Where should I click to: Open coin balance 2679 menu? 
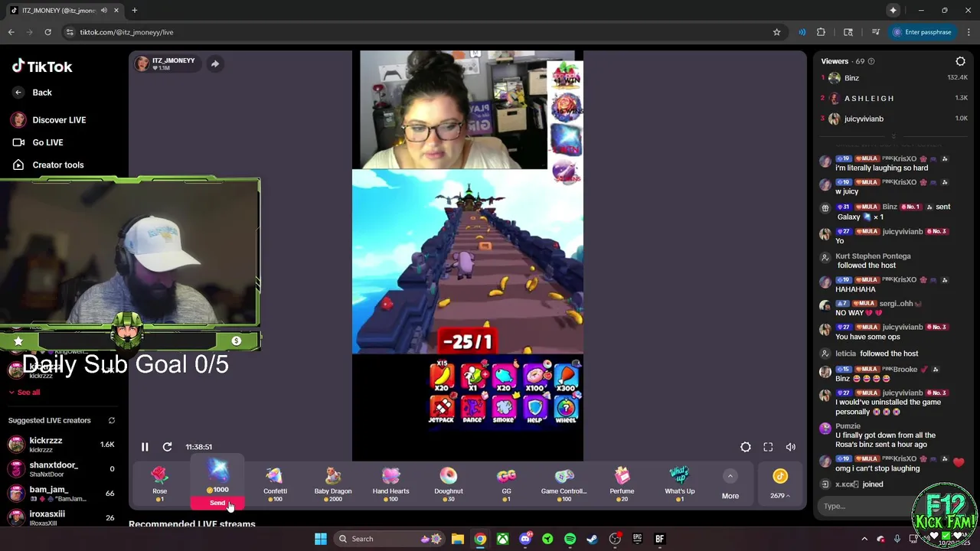point(780,485)
